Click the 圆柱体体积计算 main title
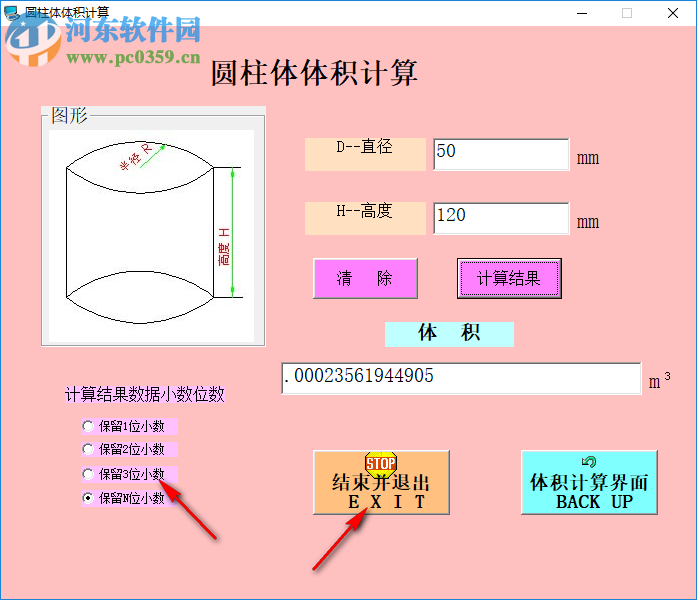The height and width of the screenshot is (600, 697). pos(314,72)
